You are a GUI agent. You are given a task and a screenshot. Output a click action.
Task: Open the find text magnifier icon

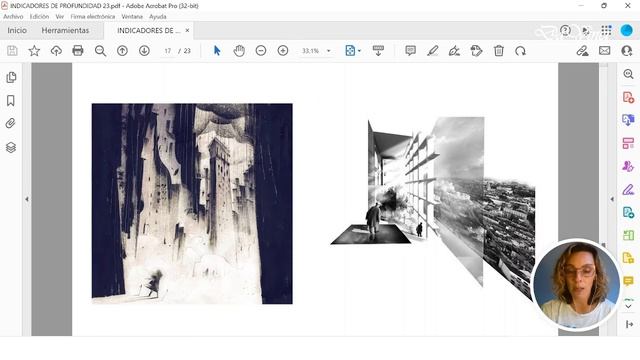coord(100,51)
